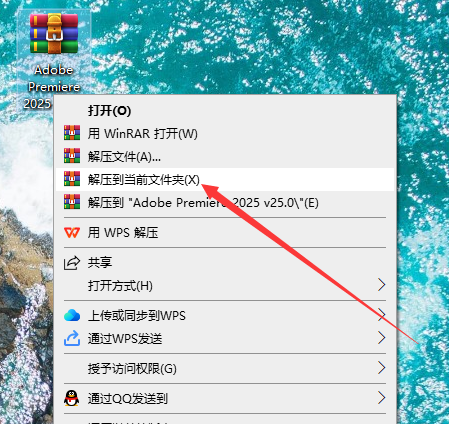Choose 解压到 "Adobe Premiere 2025 v25.0\"(E)
The height and width of the screenshot is (424, 449).
point(225,203)
